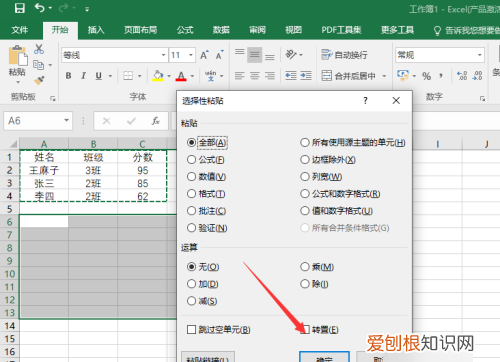Click middle align icon
Screen dimensions: 500x362
coord(255,55)
